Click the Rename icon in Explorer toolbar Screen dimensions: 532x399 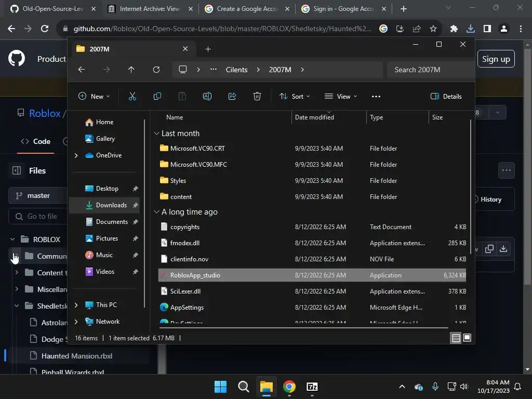tap(207, 96)
